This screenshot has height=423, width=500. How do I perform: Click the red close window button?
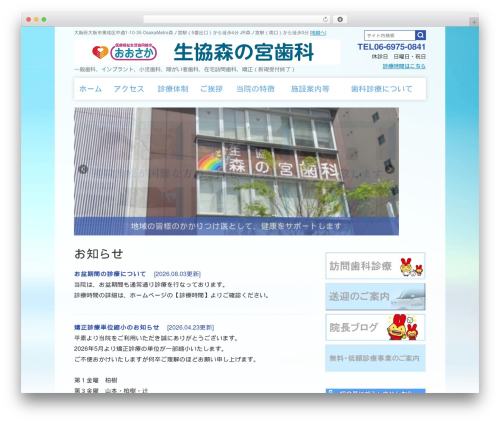tap(29, 19)
